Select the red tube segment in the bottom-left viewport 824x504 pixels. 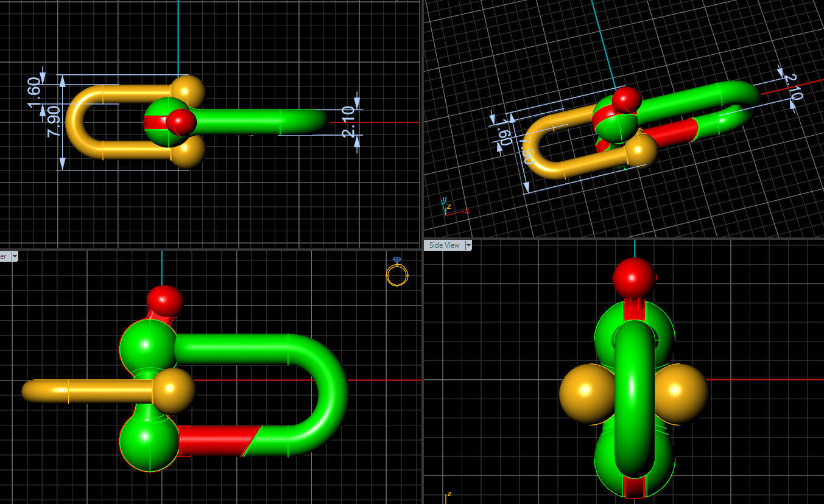[217, 441]
